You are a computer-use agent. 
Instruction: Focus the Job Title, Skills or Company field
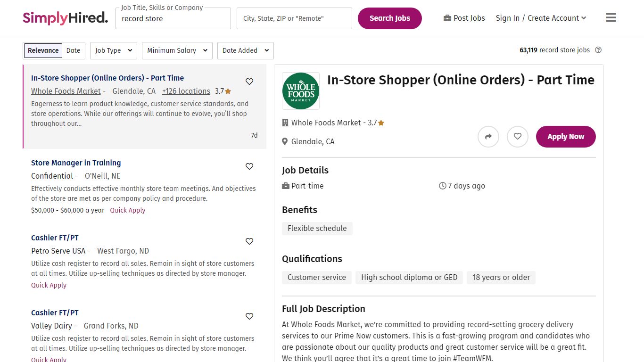(x=173, y=18)
